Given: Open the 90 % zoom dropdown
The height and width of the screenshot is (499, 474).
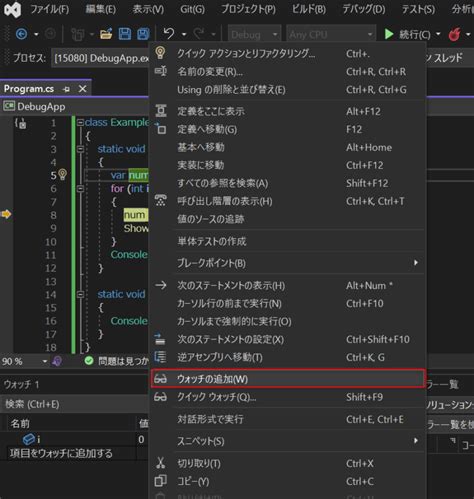Looking at the screenshot, I should [x=45, y=361].
